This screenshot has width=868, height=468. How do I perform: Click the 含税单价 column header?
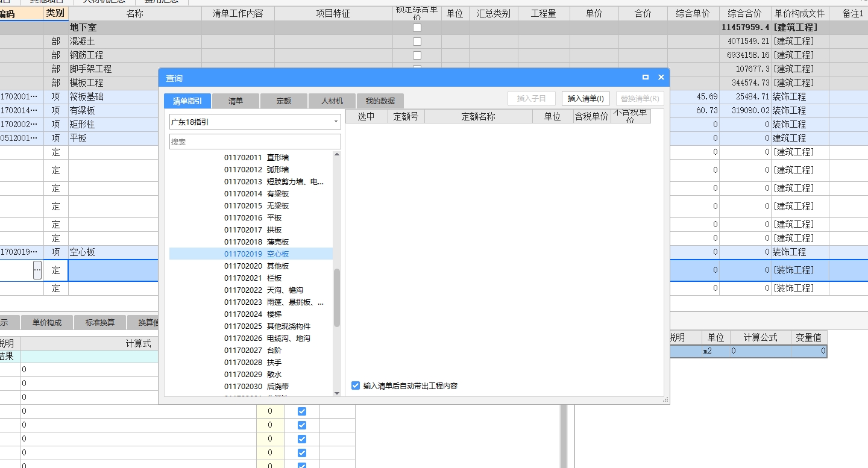tap(592, 116)
